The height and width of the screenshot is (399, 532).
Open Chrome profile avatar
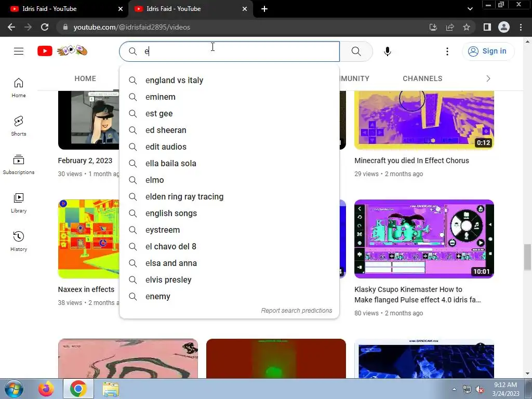pyautogui.click(x=504, y=27)
